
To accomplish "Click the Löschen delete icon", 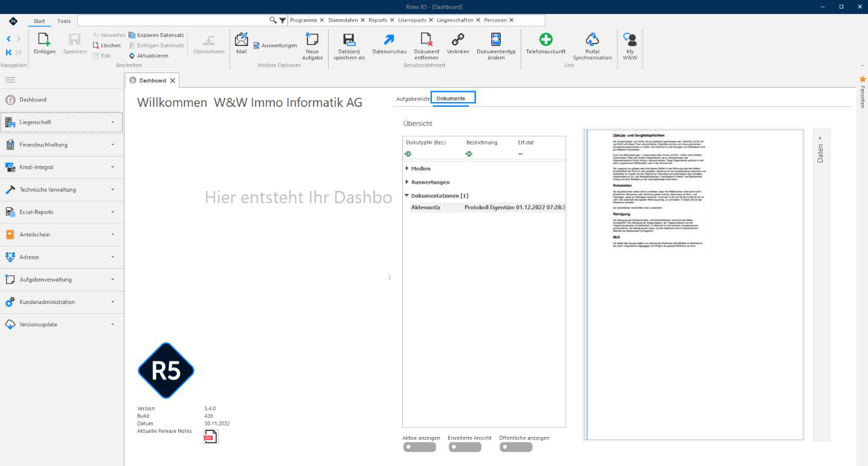I will click(x=96, y=45).
